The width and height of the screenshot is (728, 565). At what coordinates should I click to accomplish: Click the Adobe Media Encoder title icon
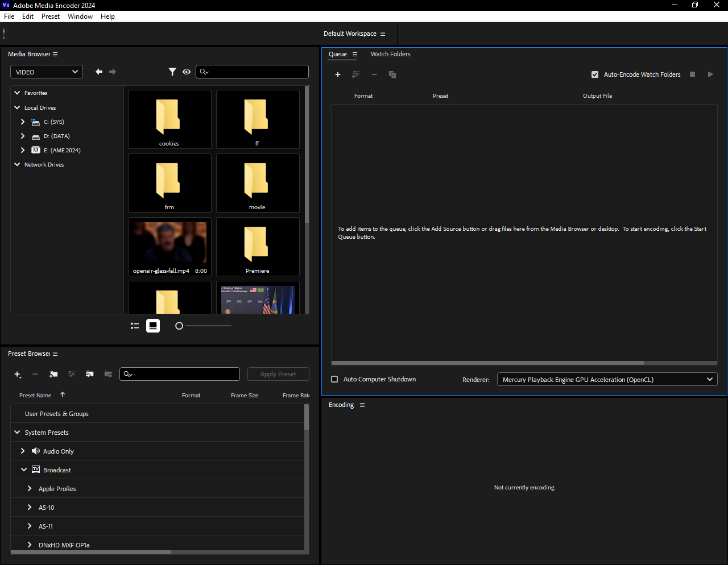tap(6, 5)
